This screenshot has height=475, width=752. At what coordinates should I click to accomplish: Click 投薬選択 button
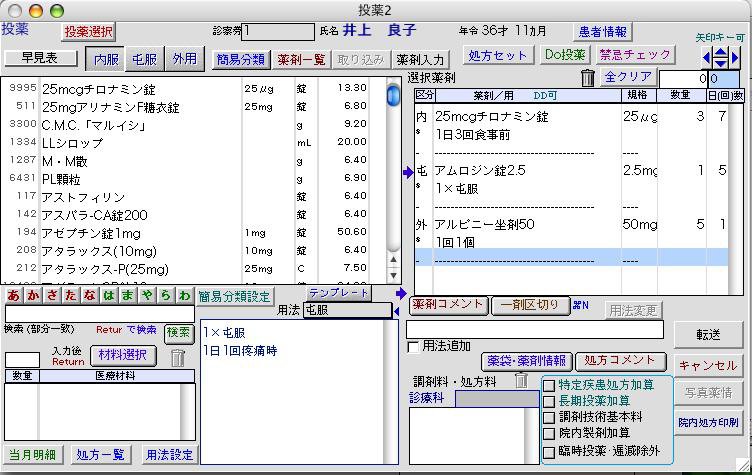tap(89, 32)
